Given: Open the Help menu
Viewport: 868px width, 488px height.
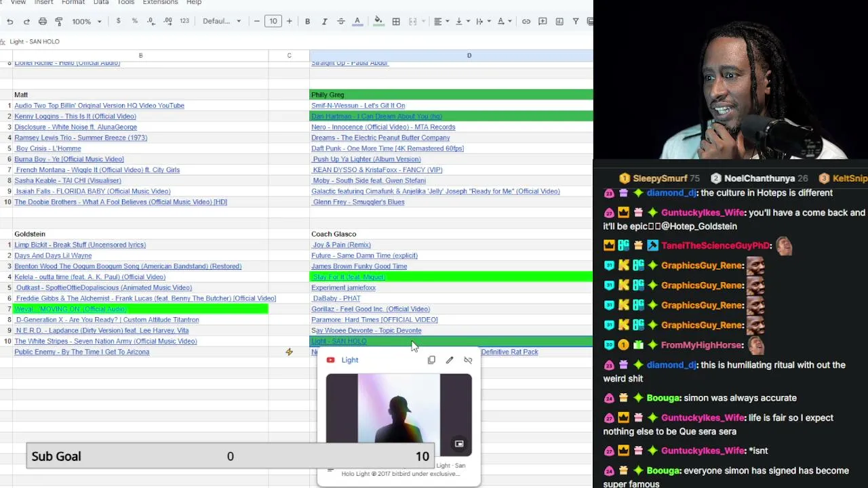Looking at the screenshot, I should coord(194,3).
